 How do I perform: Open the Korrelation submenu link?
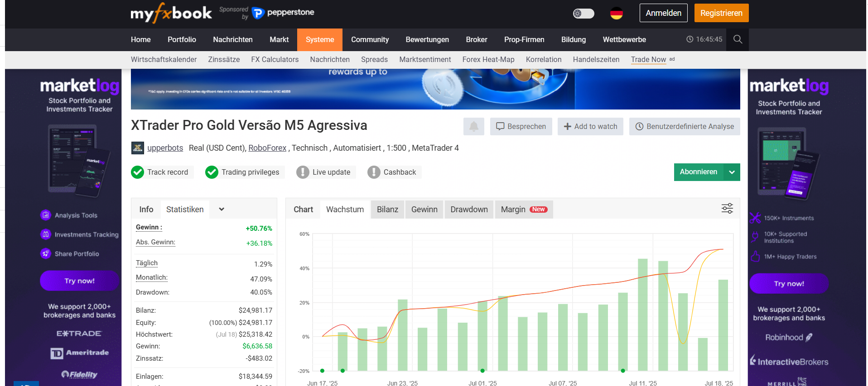(x=544, y=59)
